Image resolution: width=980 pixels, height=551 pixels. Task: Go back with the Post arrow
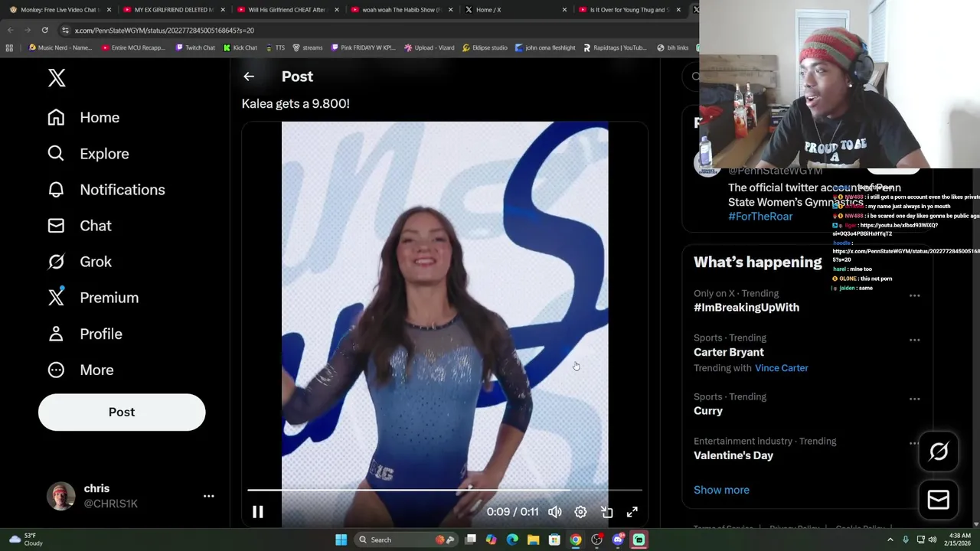tap(249, 77)
